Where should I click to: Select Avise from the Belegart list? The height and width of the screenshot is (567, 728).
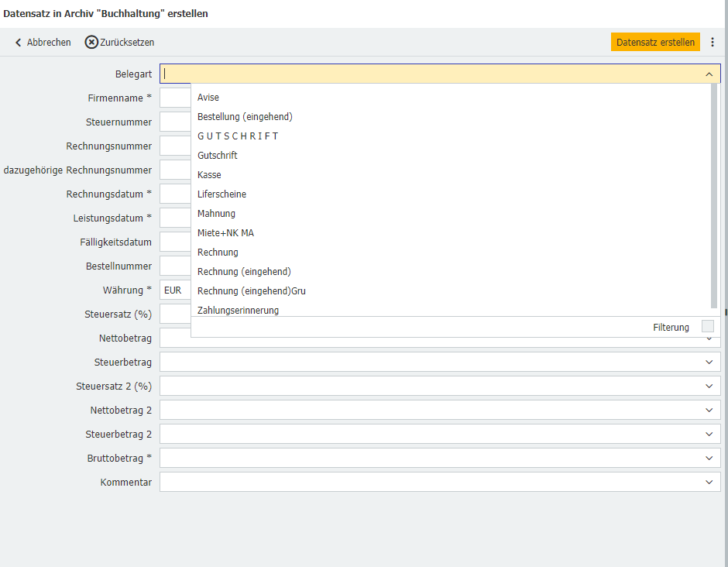tap(208, 98)
